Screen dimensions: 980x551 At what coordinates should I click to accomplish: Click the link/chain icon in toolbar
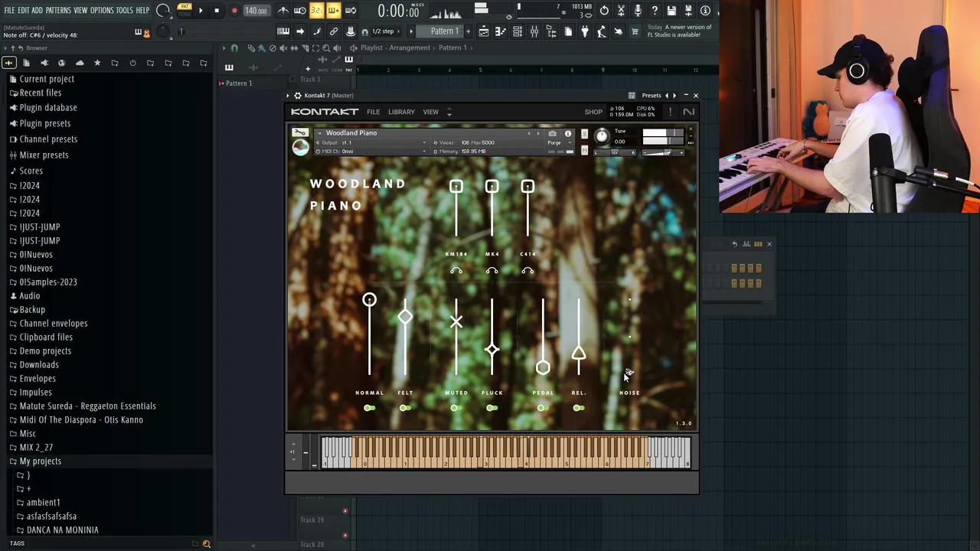click(334, 31)
